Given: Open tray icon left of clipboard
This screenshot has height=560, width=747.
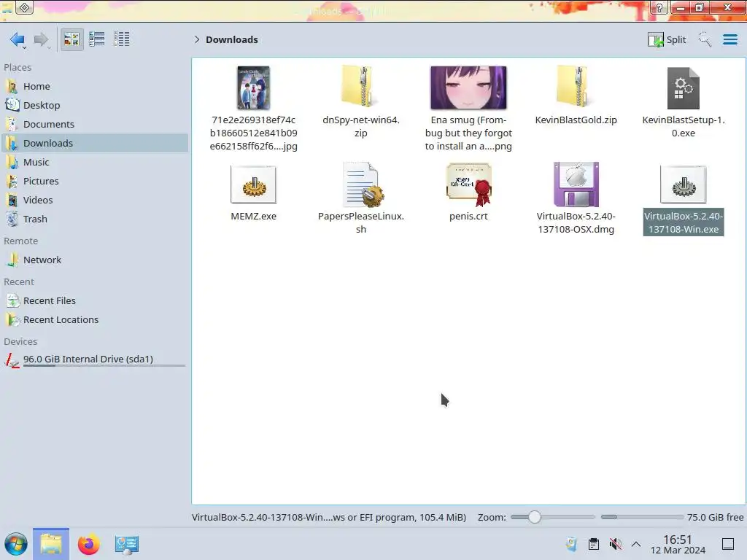Looking at the screenshot, I should (572, 544).
